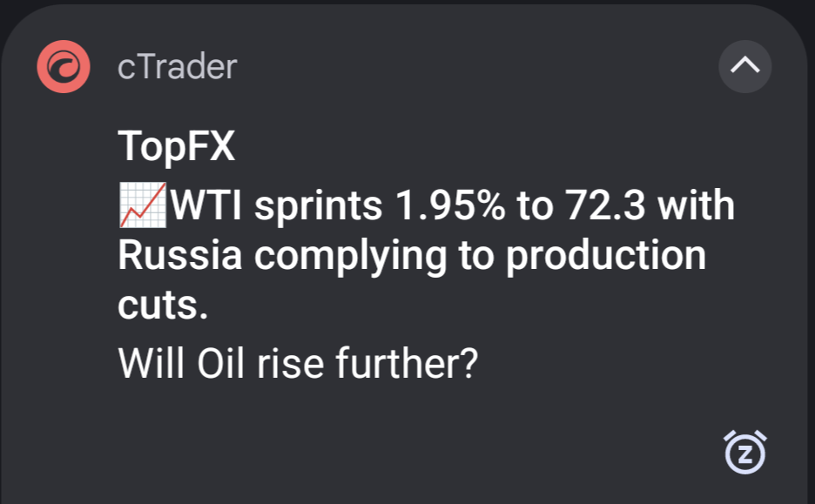The width and height of the screenshot is (815, 504).
Task: Tap the 'cuts.' line of the message
Action: (x=163, y=306)
